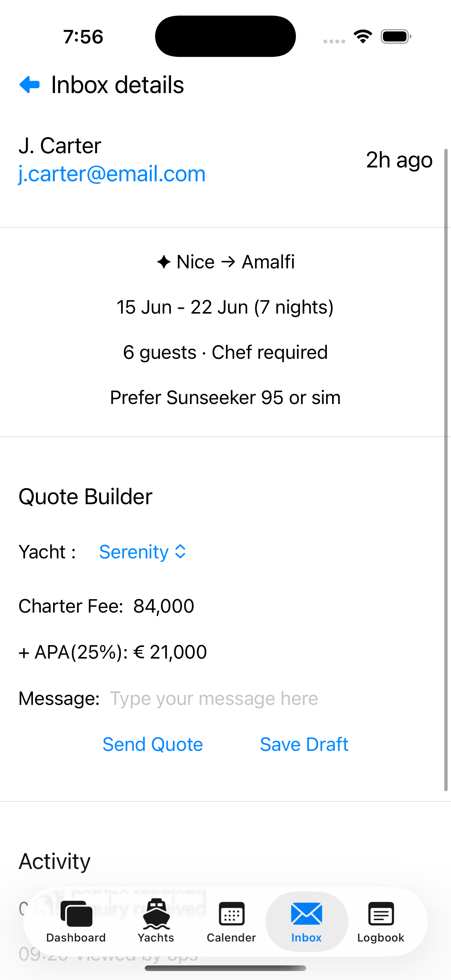
Task: Open the Yachts ship icon
Action: pos(156,914)
